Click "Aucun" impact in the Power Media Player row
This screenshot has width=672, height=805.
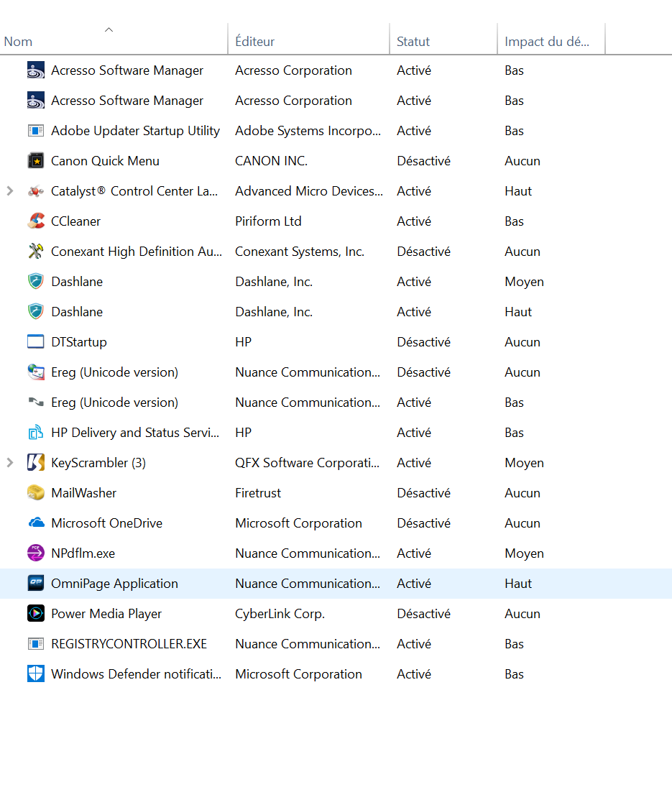(522, 614)
